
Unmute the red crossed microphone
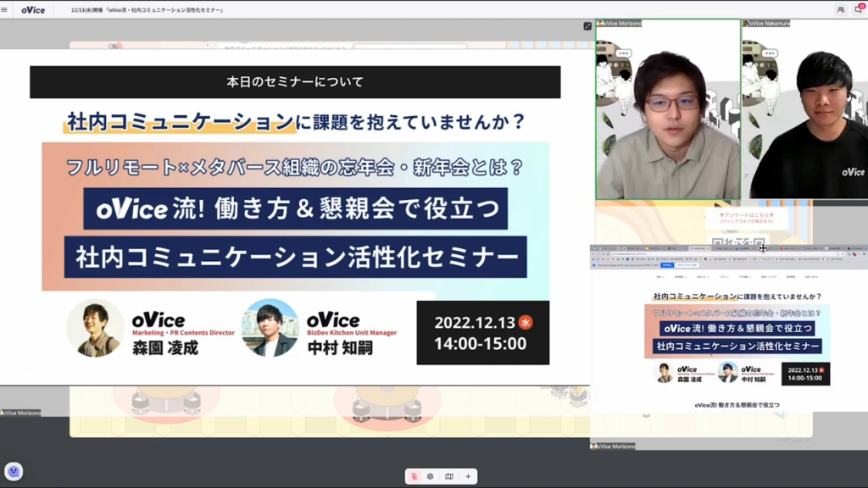[x=414, y=476]
